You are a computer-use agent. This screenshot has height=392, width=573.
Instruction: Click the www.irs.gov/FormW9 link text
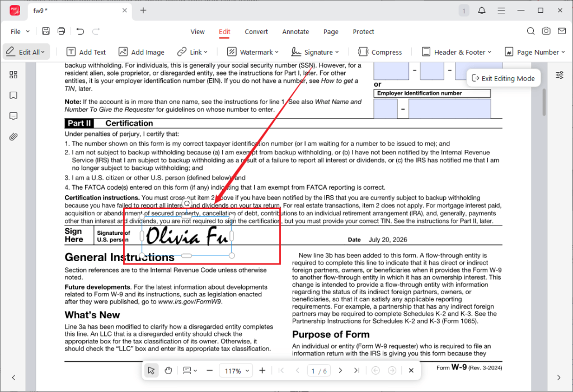click(x=189, y=302)
